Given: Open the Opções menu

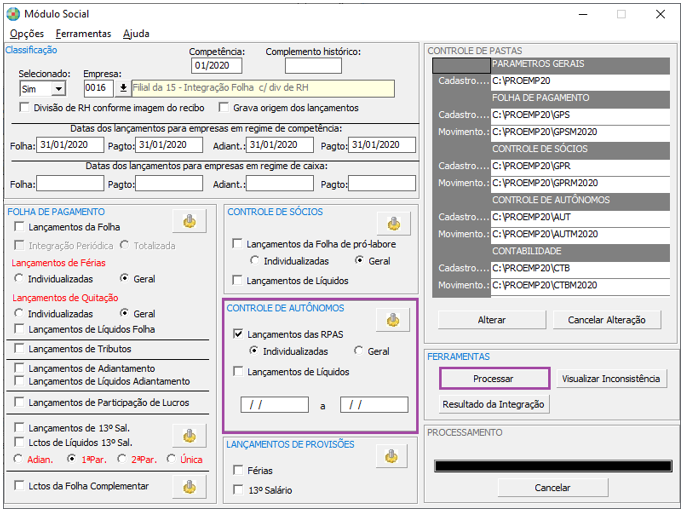Looking at the screenshot, I should 27,34.
